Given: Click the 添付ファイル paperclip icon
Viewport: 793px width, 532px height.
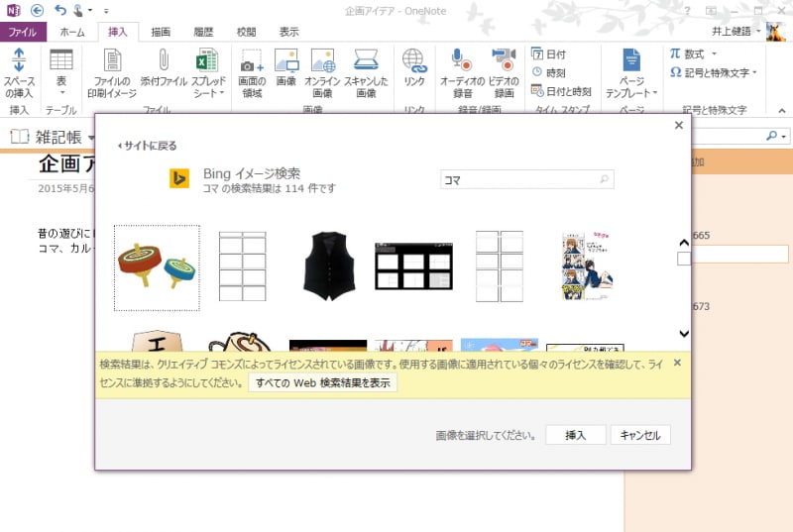Looking at the screenshot, I should tap(164, 59).
